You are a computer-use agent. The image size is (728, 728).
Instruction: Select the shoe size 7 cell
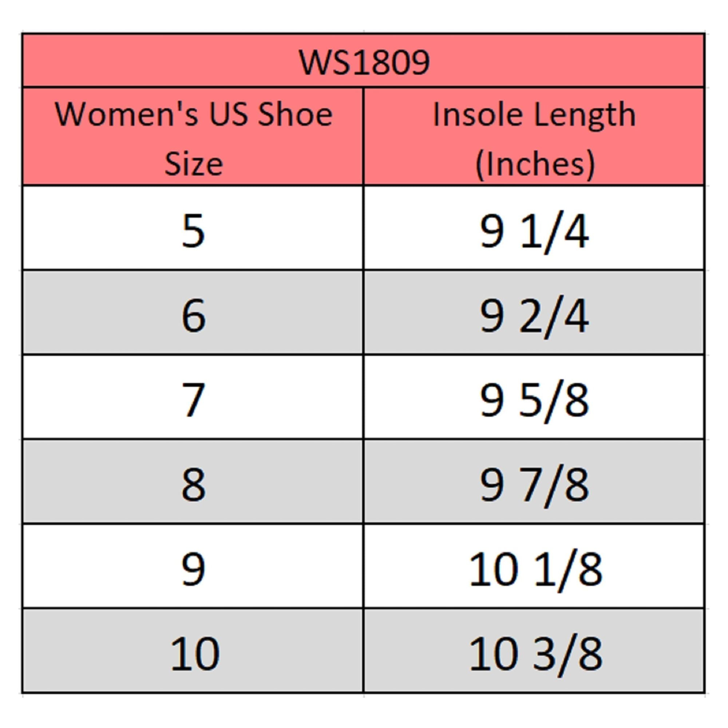tap(193, 397)
